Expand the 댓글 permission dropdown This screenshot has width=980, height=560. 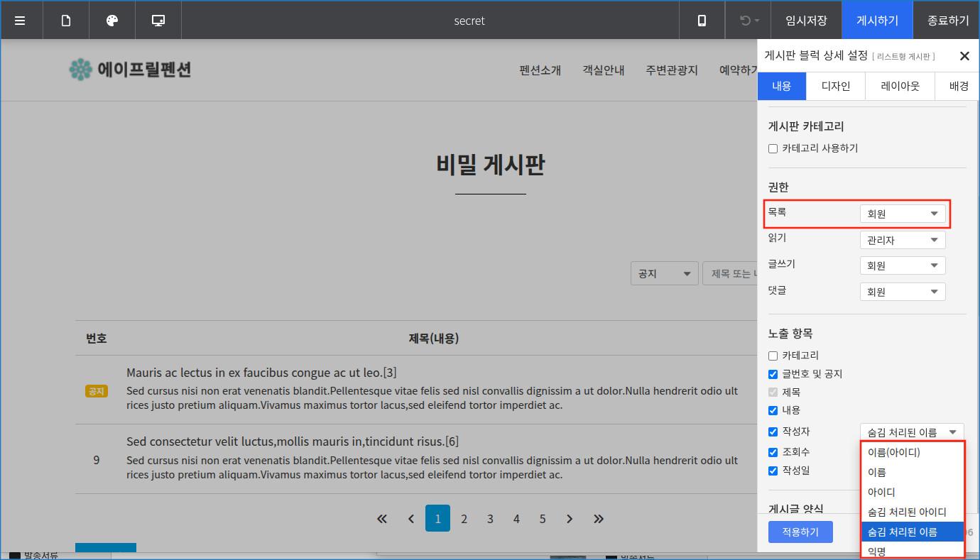(902, 292)
